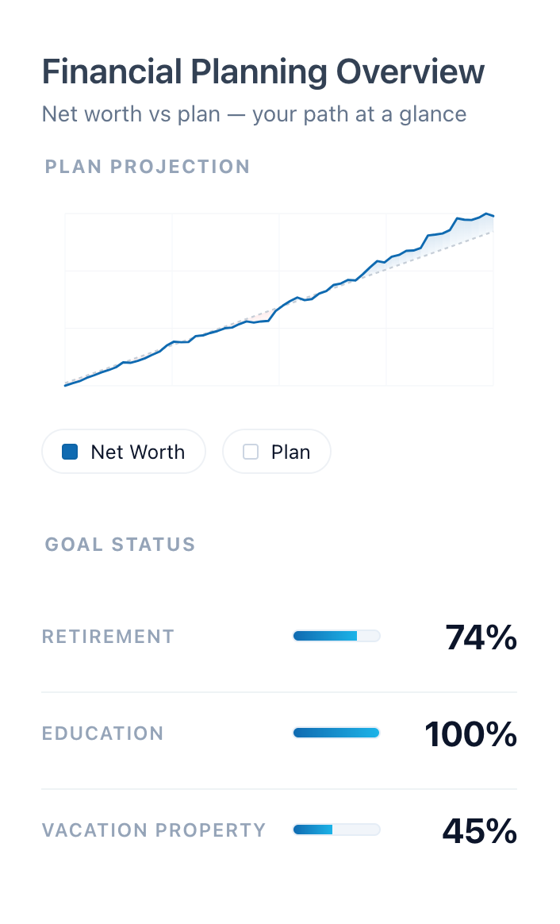The image size is (560, 924).
Task: Enable the Plan projection line
Action: point(276,451)
